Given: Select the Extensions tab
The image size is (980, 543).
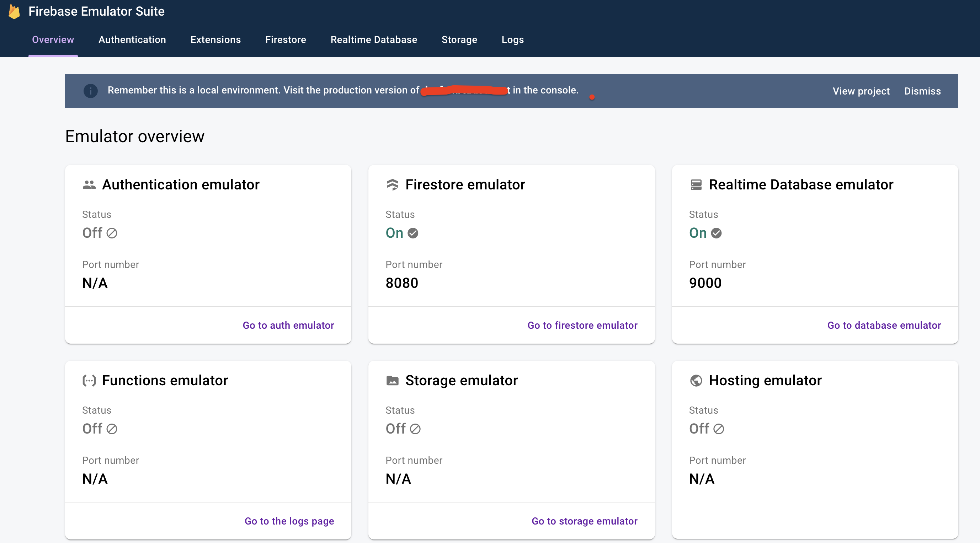Looking at the screenshot, I should pyautogui.click(x=215, y=39).
